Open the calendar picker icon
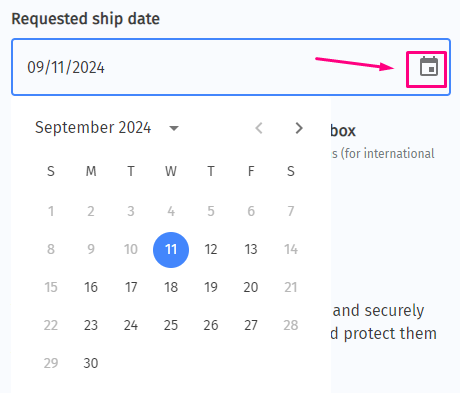This screenshot has height=393, width=460. click(429, 67)
